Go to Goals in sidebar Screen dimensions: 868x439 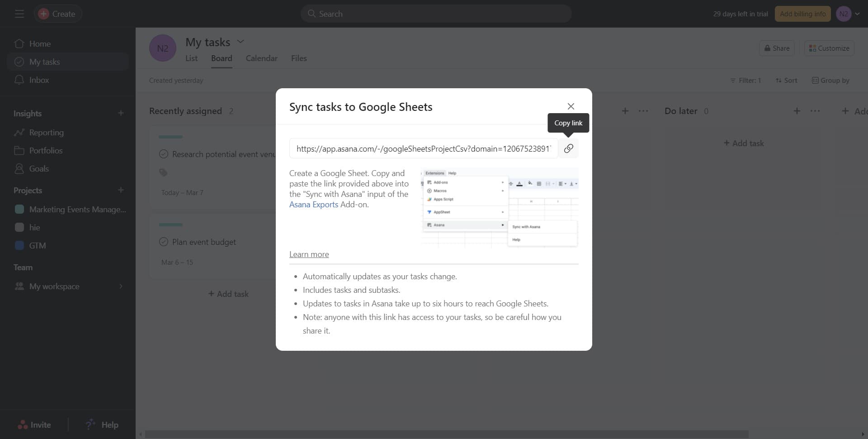point(39,169)
